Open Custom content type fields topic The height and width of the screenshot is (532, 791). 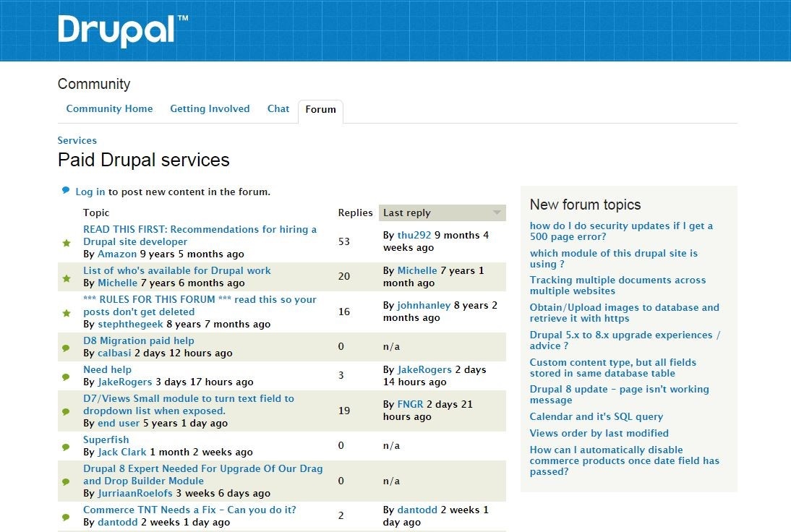click(613, 368)
